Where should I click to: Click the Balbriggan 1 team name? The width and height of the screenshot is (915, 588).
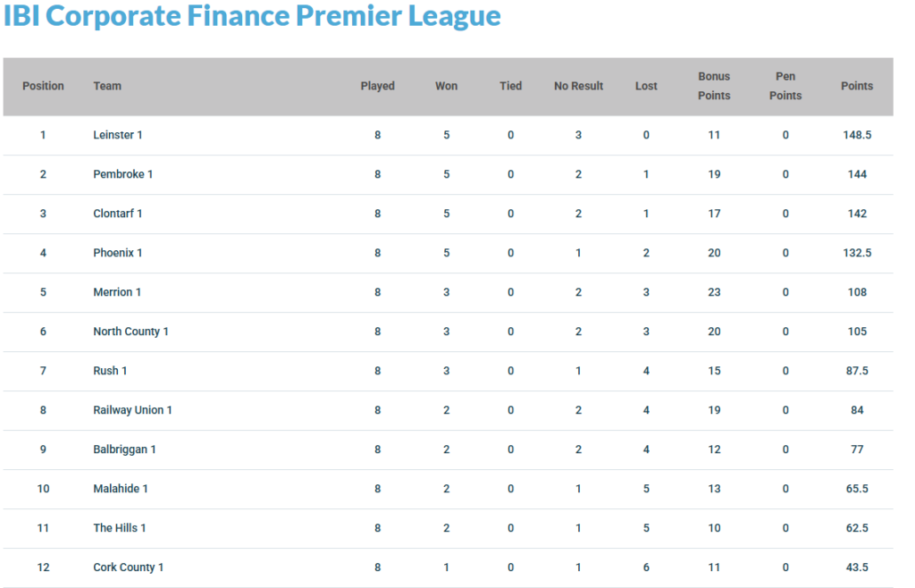(124, 449)
